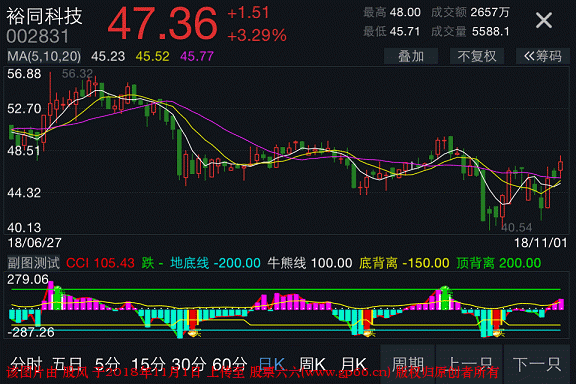Viewport: 576px width, 384px height.
Task: Switch to the 周K weekly chart
Action: pyautogui.click(x=312, y=365)
